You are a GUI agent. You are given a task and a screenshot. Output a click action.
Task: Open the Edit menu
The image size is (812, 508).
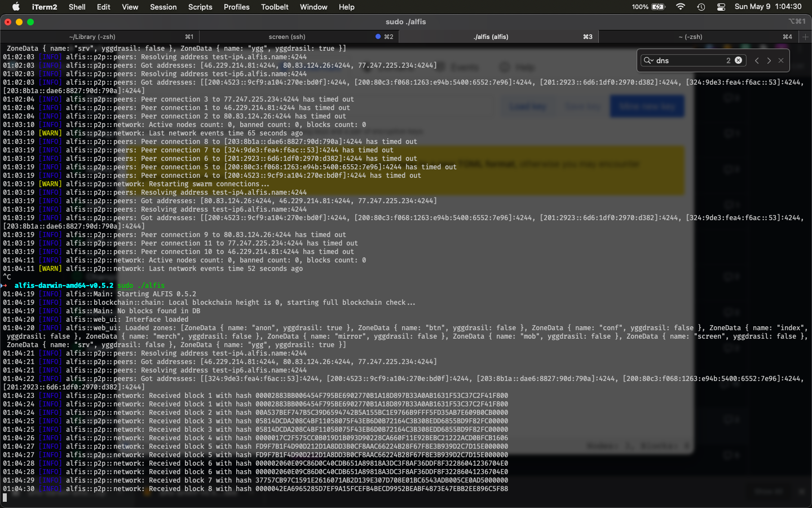104,7
